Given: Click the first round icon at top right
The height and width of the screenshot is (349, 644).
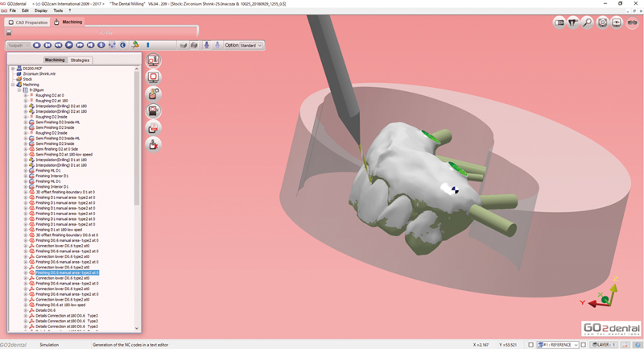Looking at the screenshot, I should [559, 23].
